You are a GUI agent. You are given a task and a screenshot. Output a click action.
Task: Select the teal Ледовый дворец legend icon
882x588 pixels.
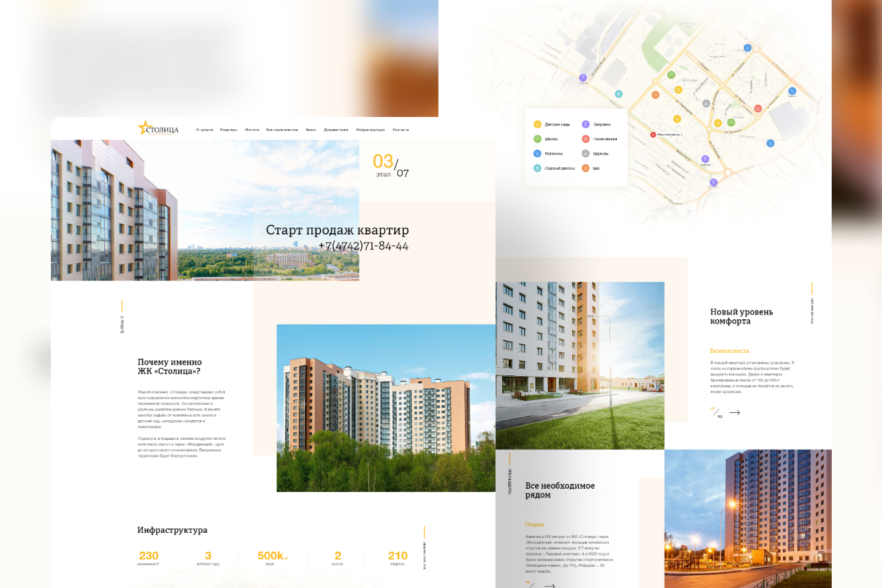(x=537, y=168)
